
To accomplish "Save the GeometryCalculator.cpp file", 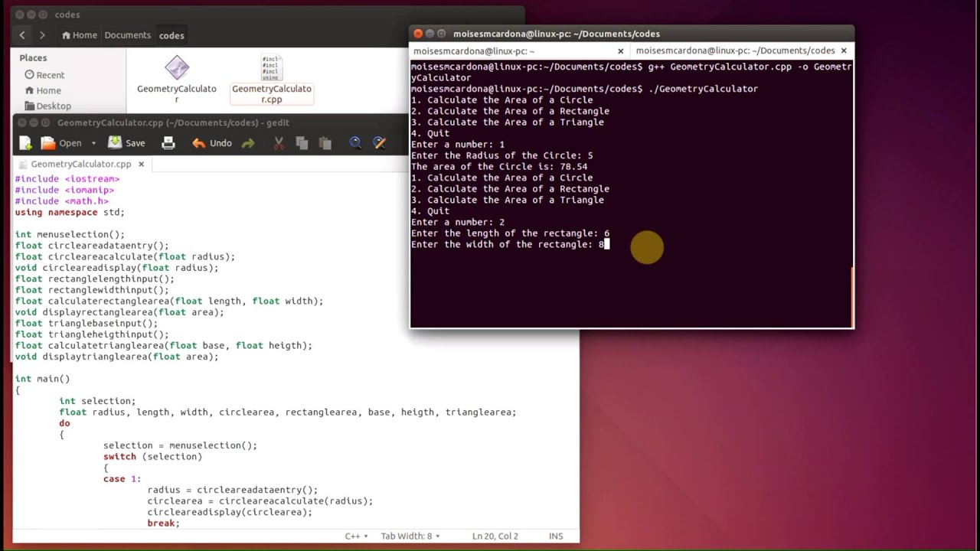I will click(x=126, y=143).
